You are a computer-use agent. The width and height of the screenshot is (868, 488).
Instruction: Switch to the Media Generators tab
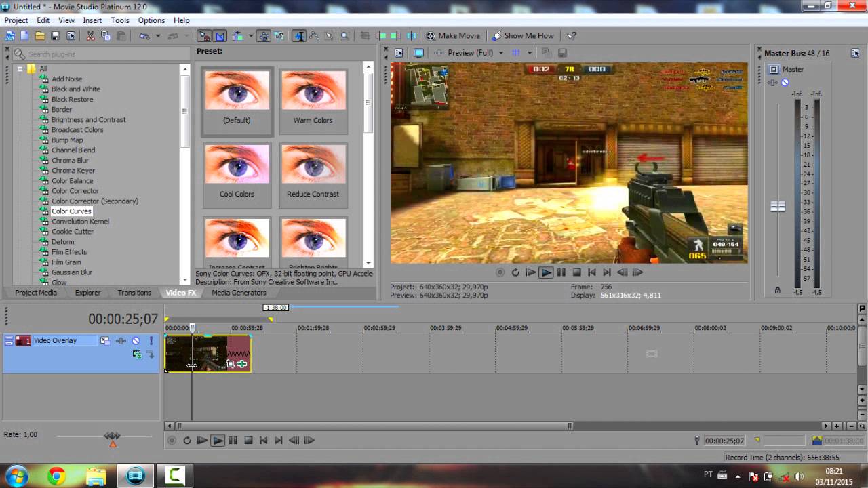coord(239,293)
